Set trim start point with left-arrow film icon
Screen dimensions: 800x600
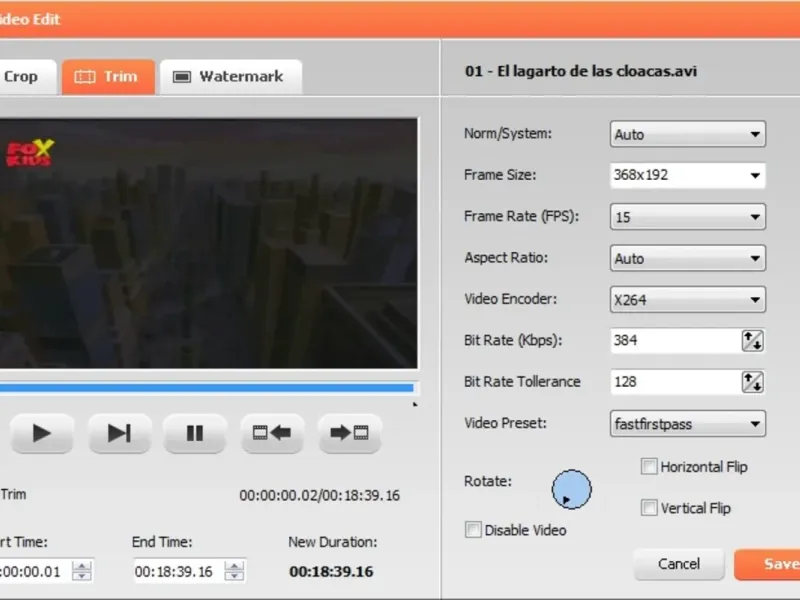272,434
